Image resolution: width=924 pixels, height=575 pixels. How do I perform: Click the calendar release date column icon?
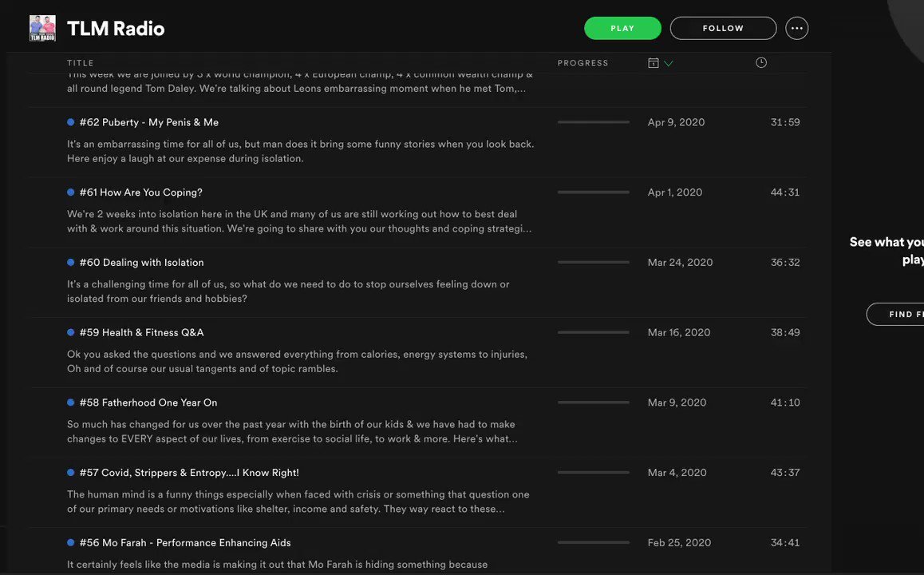point(653,63)
